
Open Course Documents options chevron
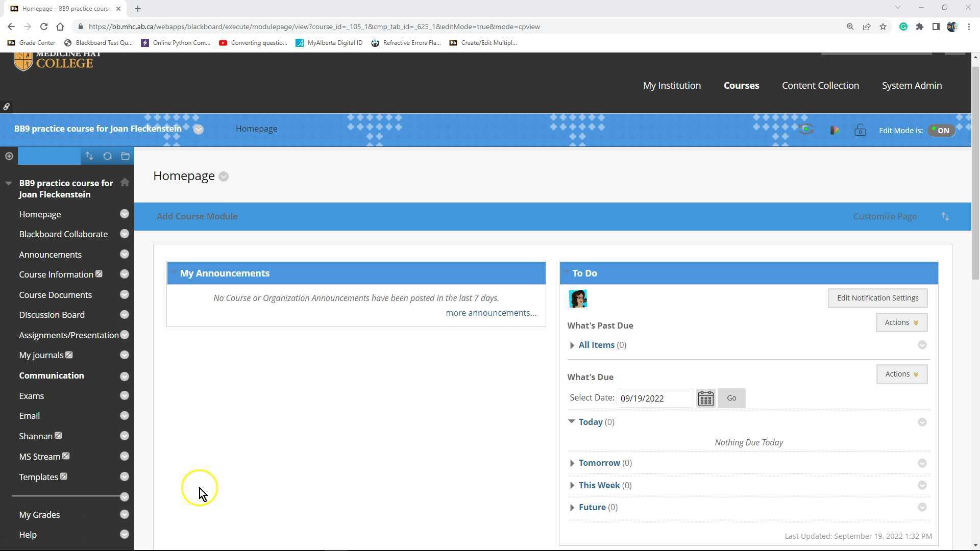(x=124, y=295)
